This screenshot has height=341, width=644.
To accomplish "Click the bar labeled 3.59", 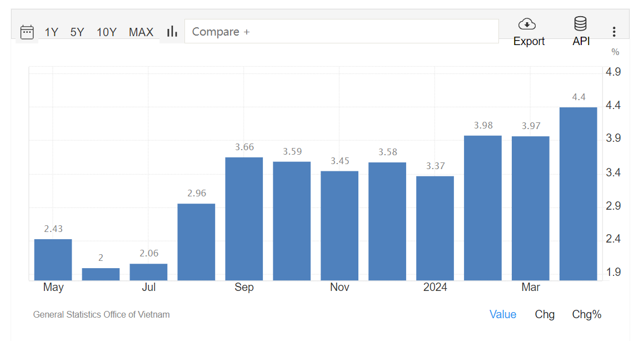I will (292, 221).
